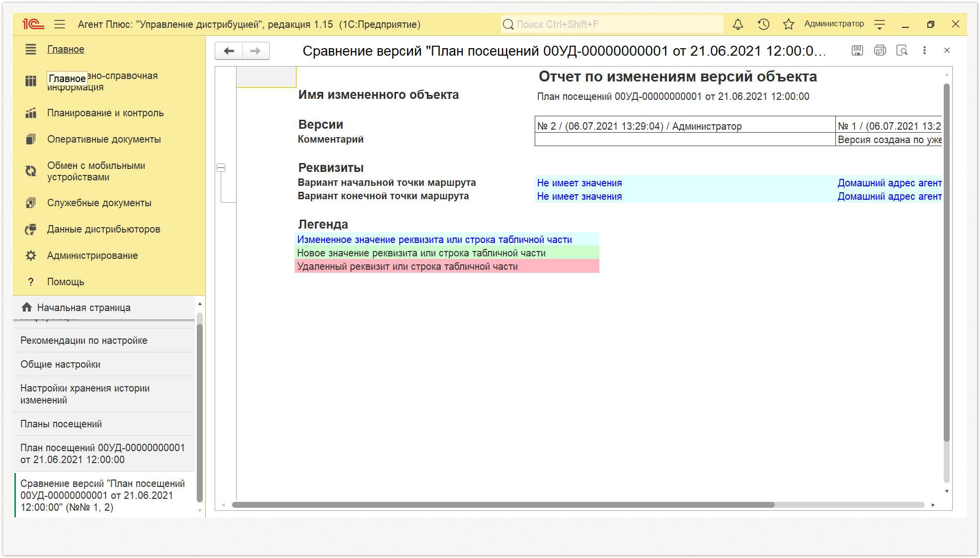This screenshot has height=558, width=980.
Task: Select first Не имеет значения cell
Action: [x=685, y=183]
